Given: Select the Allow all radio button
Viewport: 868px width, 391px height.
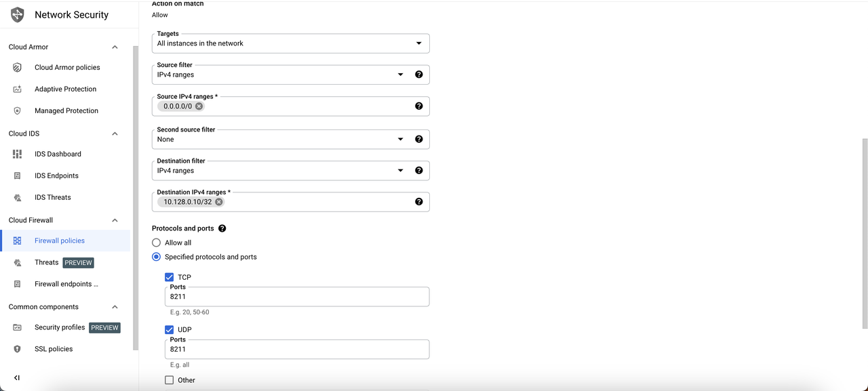Looking at the screenshot, I should [157, 243].
